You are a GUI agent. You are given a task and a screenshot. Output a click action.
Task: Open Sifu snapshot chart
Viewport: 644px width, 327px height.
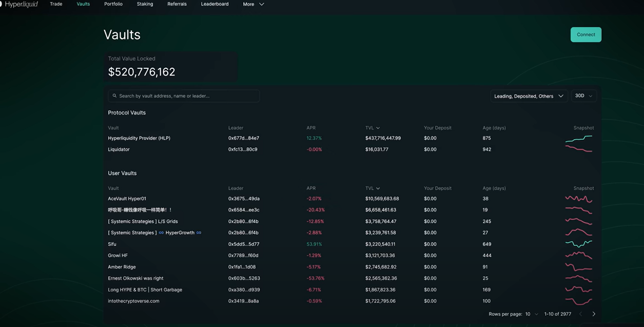click(x=579, y=244)
